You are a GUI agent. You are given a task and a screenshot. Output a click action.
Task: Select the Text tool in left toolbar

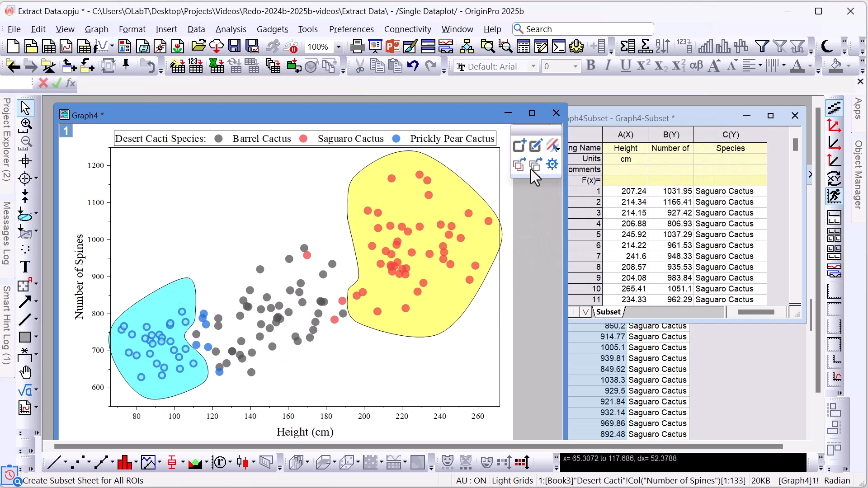click(25, 267)
